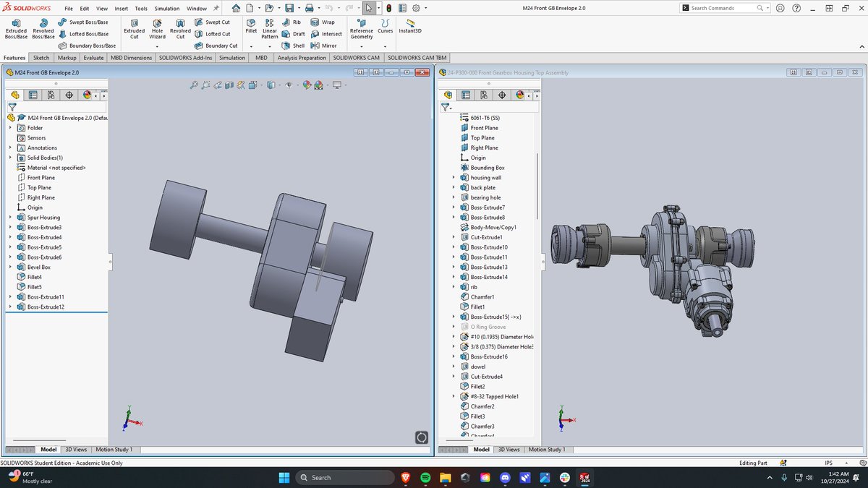Choose the Lofted Boss/Base tool
The image size is (868, 488).
click(x=84, y=34)
